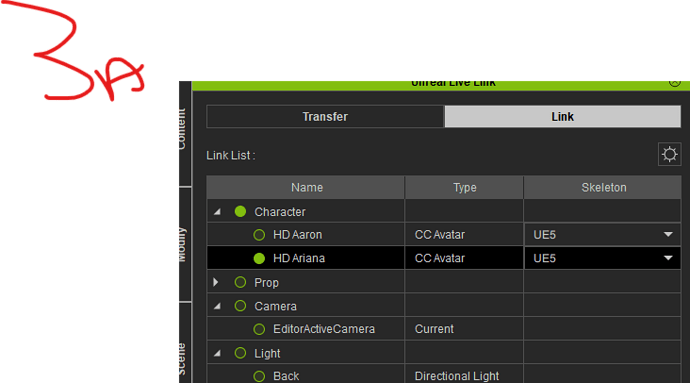Open Link List settings gear icon
The image size is (690, 383).
tap(669, 154)
